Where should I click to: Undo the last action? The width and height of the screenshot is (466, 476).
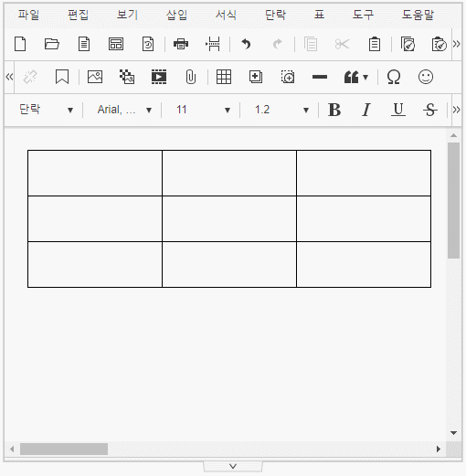(246, 44)
